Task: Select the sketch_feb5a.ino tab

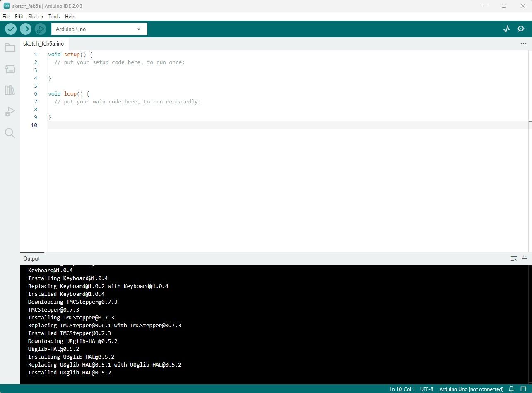Action: coord(43,43)
